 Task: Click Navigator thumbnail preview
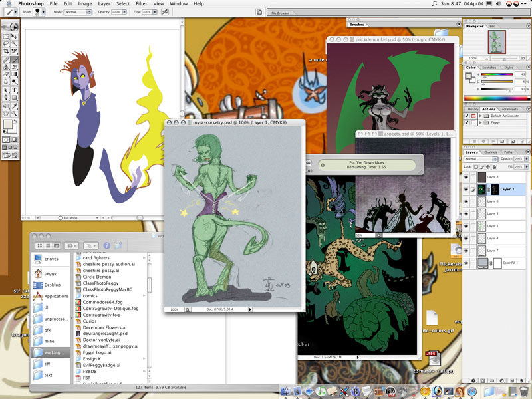[x=497, y=42]
